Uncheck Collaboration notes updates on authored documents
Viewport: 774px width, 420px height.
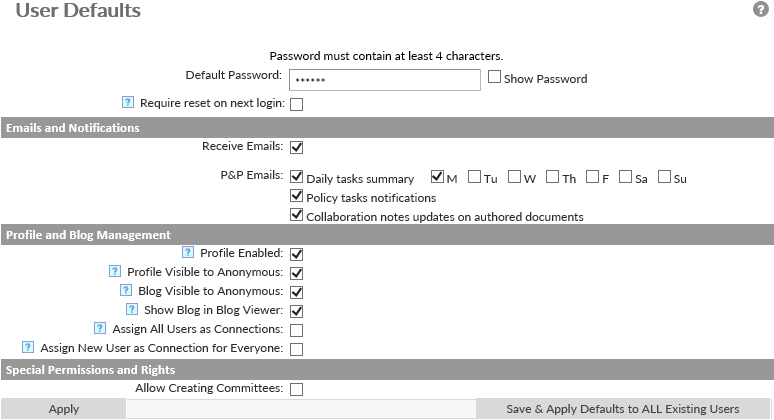pyautogui.click(x=297, y=215)
